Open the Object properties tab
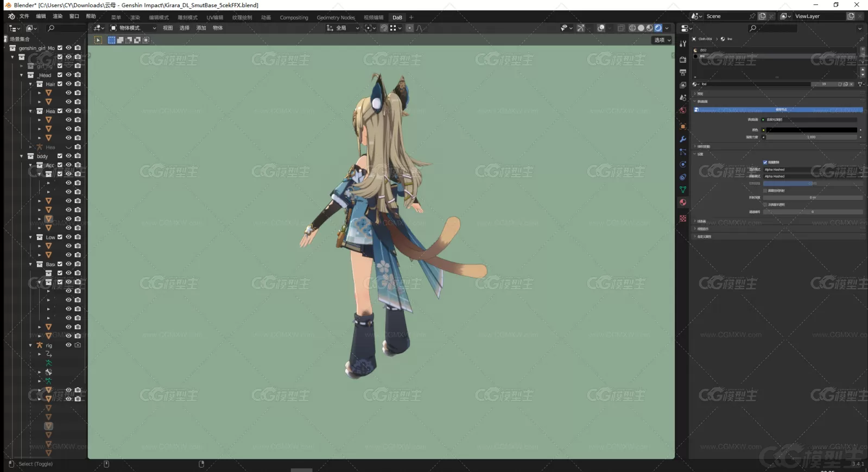The width and height of the screenshot is (868, 472). click(683, 127)
